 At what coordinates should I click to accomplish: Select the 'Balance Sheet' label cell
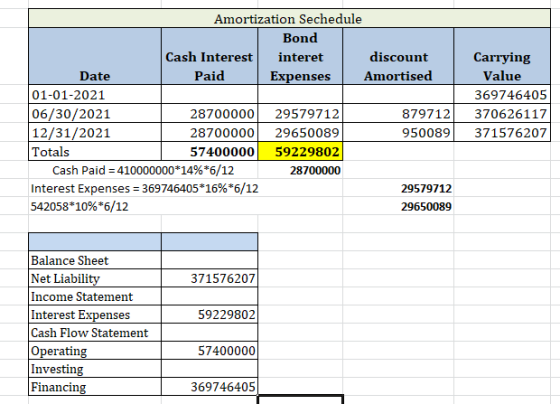pyautogui.click(x=95, y=260)
